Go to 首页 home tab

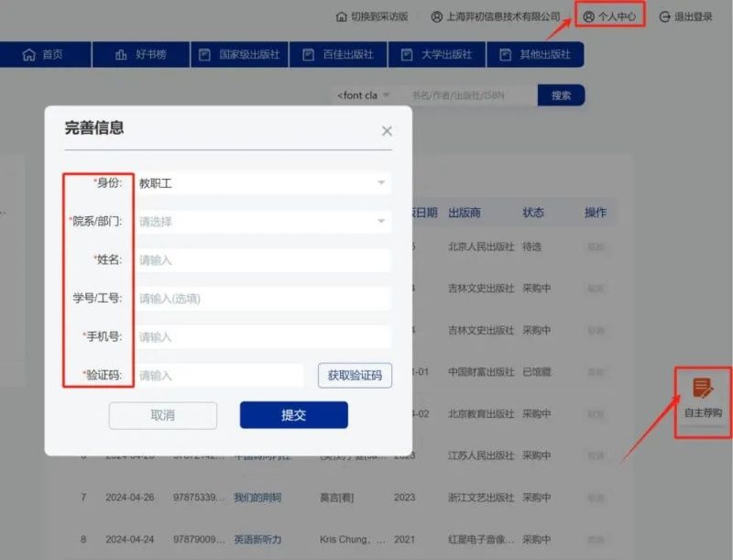pos(43,55)
